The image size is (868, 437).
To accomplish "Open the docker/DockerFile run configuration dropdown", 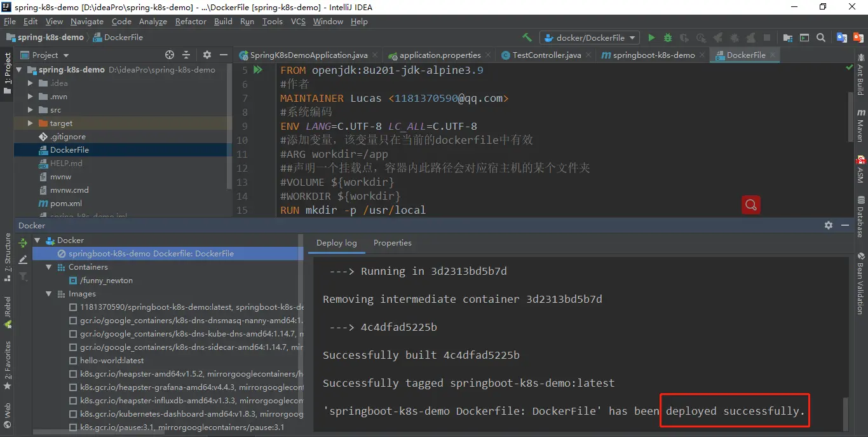I will pyautogui.click(x=589, y=38).
